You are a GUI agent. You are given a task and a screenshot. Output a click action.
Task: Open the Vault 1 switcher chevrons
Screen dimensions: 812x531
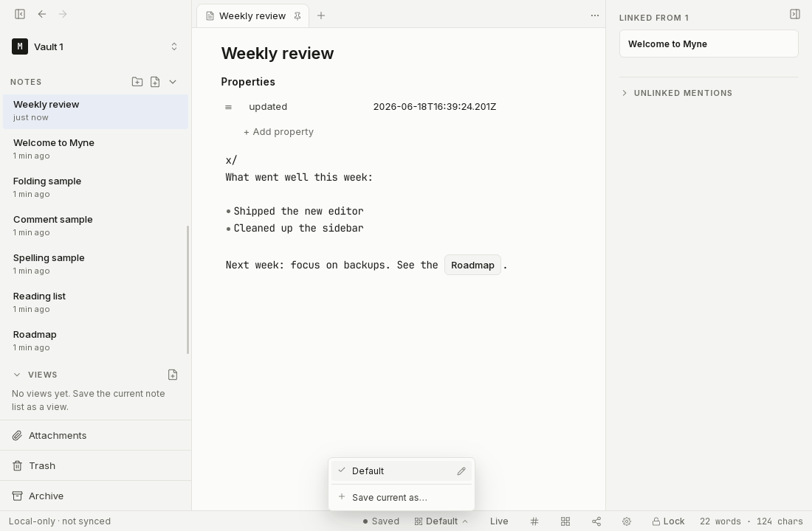pyautogui.click(x=174, y=46)
